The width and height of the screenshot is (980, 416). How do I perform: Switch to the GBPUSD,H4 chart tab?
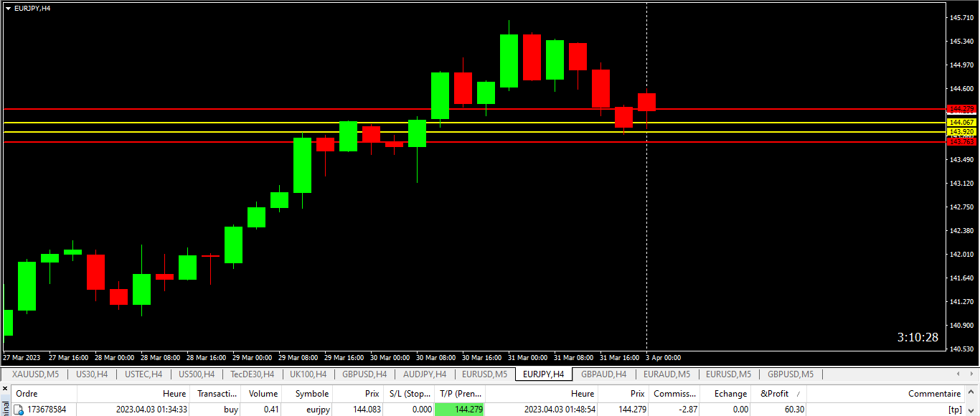pyautogui.click(x=364, y=374)
